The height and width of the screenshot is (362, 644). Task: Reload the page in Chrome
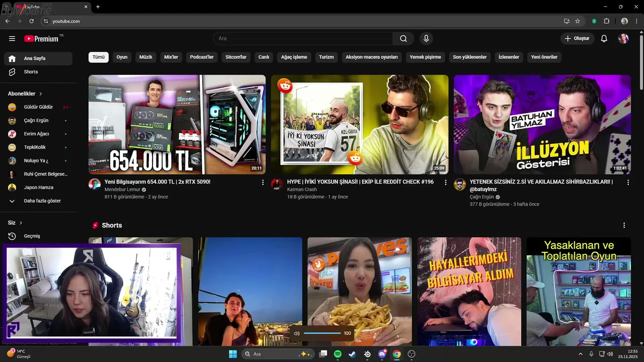[x=31, y=21]
